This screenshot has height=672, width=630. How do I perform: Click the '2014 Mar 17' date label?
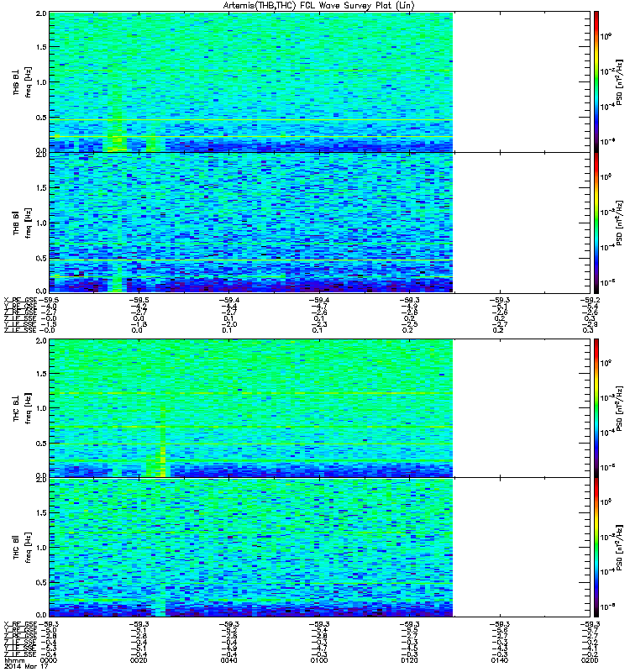pos(26,667)
